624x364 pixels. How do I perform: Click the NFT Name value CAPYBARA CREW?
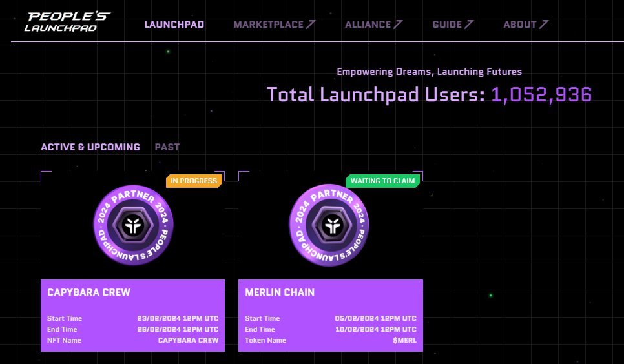(188, 341)
